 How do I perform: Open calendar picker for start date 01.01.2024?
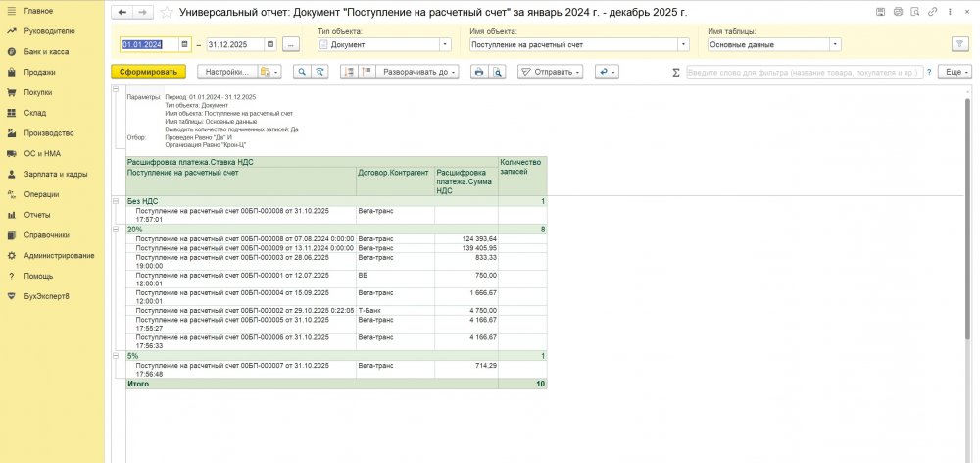pyautogui.click(x=184, y=44)
